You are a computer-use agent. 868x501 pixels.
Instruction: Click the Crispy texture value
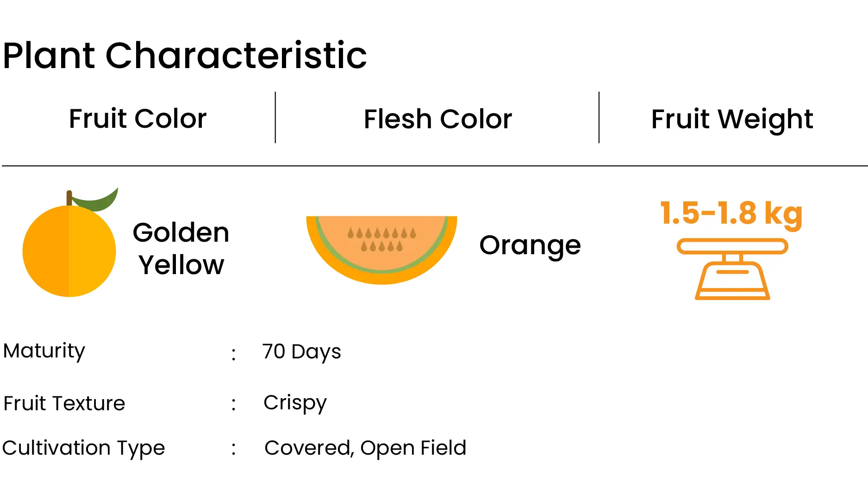(x=295, y=403)
